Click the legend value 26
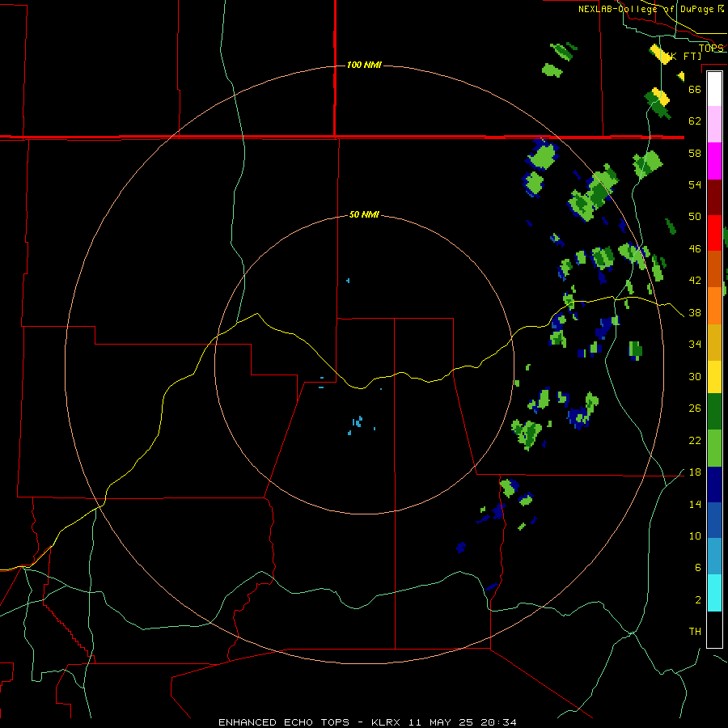Viewport: 728px width, 728px height. pos(695,408)
